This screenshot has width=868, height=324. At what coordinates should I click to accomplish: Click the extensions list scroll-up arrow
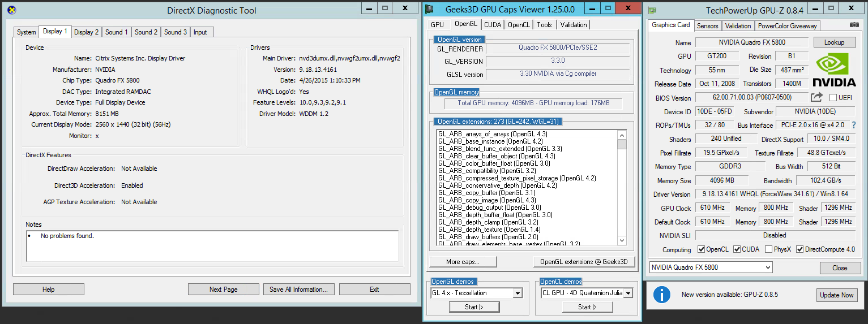point(622,135)
